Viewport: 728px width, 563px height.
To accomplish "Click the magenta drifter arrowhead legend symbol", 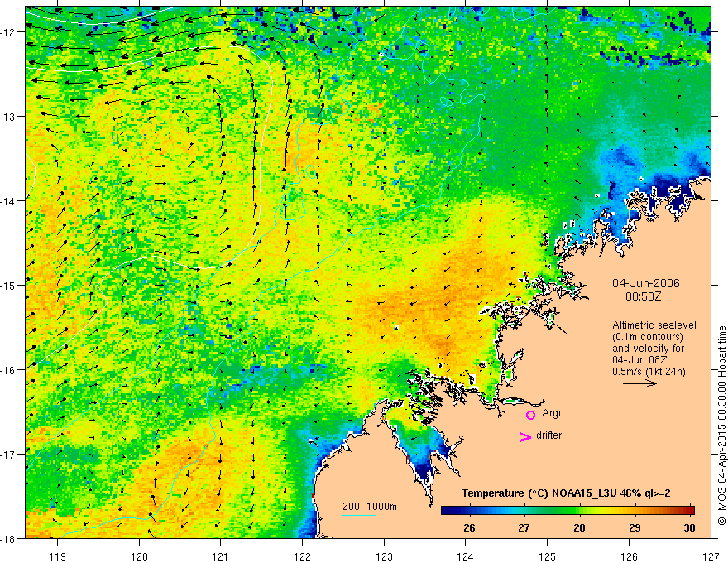I will (x=525, y=436).
